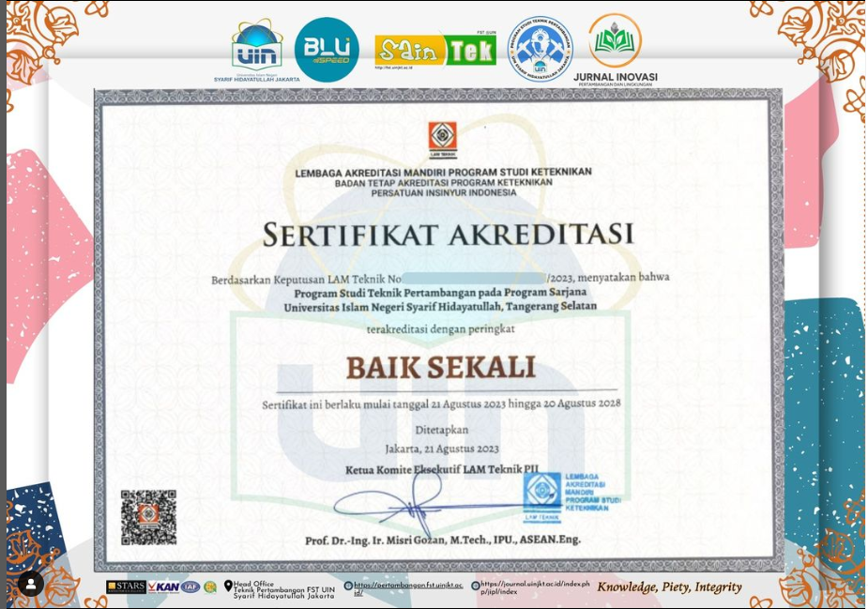
Task: Click the QR code on the certificate
Action: pos(149,518)
